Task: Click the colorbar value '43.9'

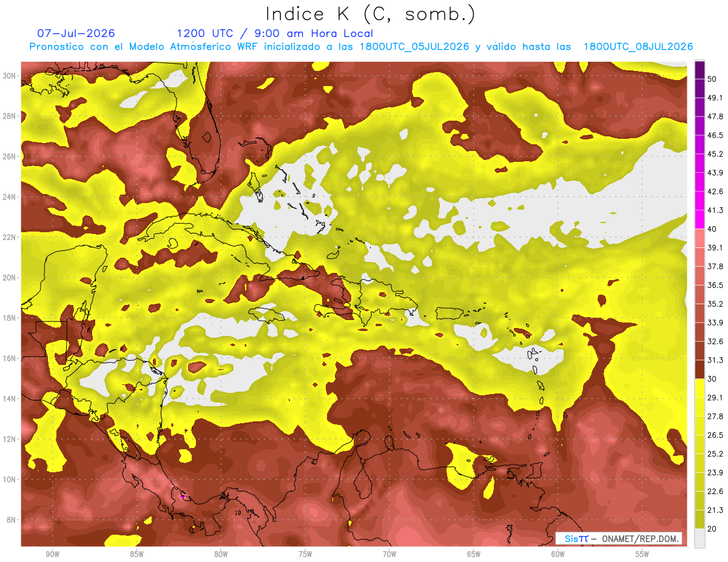Action: click(715, 173)
